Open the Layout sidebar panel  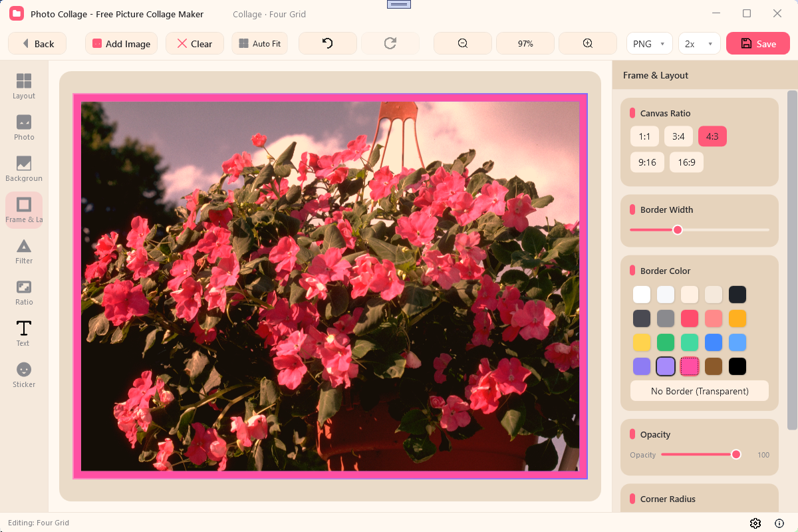coord(24,86)
